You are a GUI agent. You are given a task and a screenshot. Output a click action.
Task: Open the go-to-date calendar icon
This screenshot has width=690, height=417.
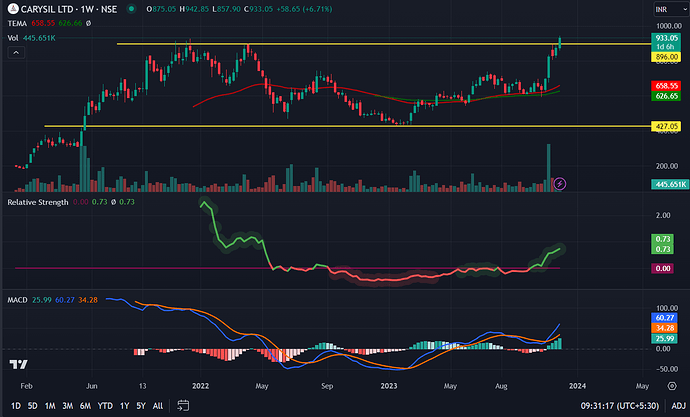183,405
